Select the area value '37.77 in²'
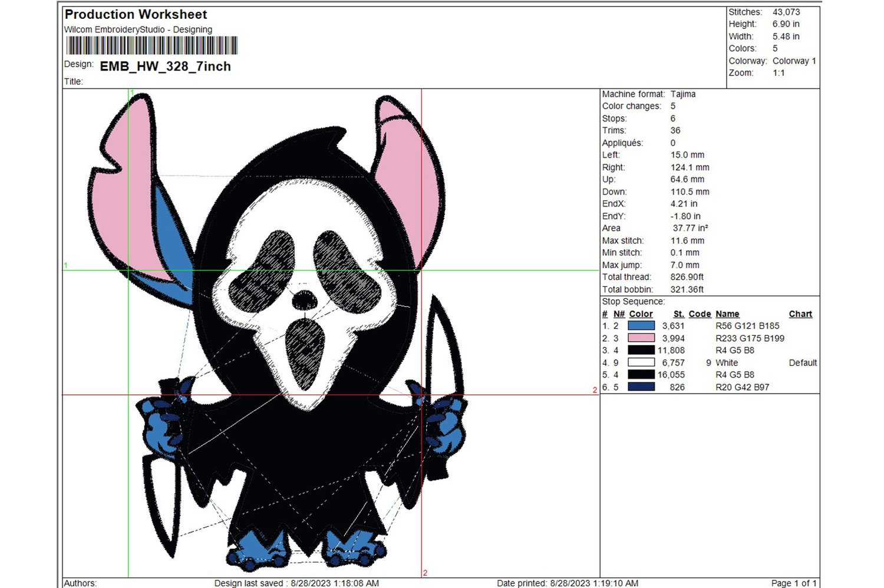The height and width of the screenshot is (588, 884). 690,228
